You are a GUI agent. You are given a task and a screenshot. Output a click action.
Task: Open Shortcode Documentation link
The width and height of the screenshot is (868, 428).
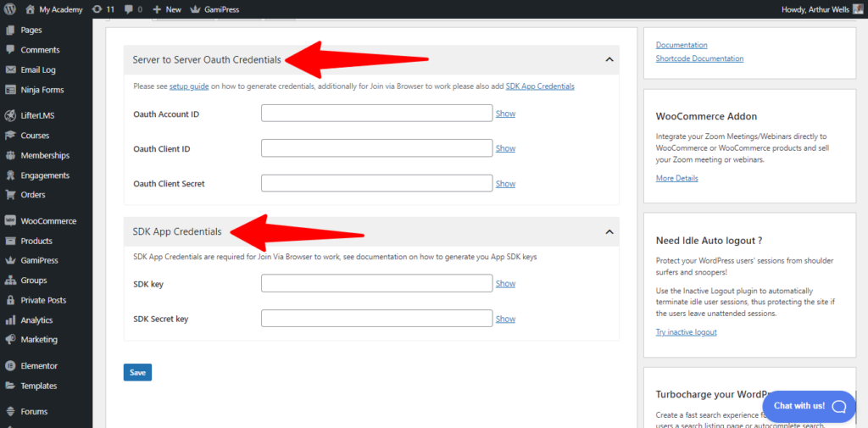point(699,58)
